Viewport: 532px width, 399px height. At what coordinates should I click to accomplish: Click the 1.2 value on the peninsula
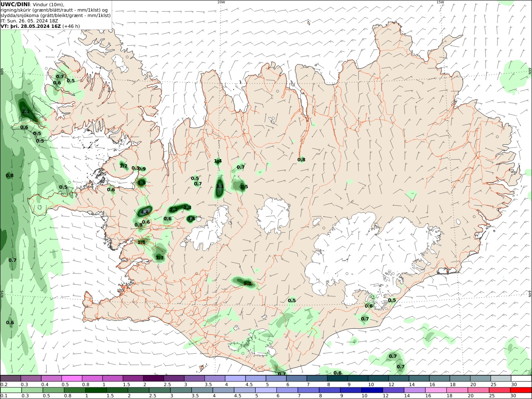tap(123, 165)
